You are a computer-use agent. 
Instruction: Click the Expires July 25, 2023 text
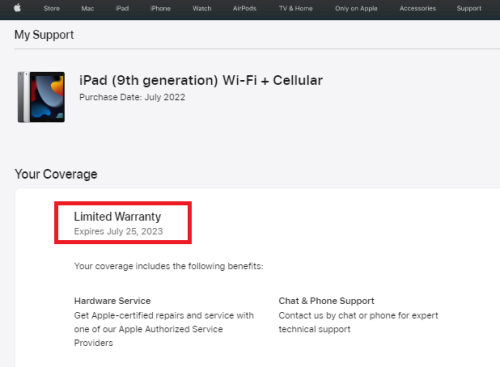(118, 231)
